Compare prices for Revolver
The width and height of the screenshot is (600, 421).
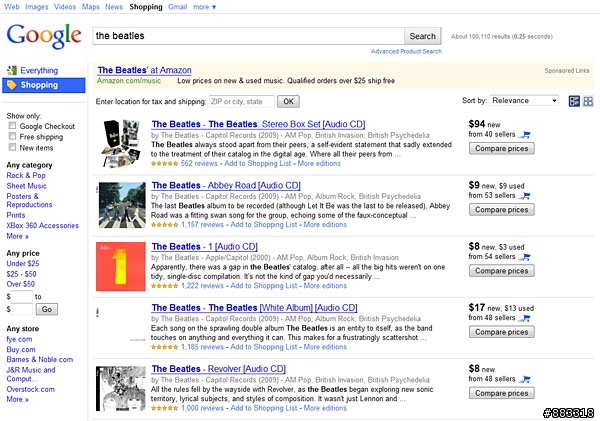tap(501, 393)
